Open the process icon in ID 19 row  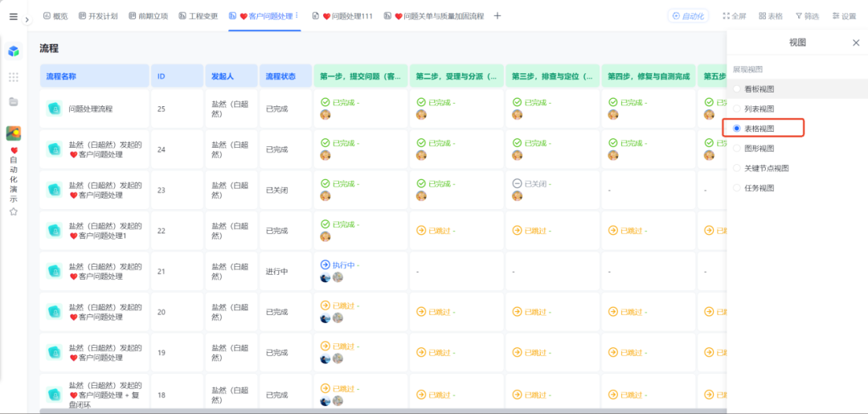pyautogui.click(x=55, y=353)
